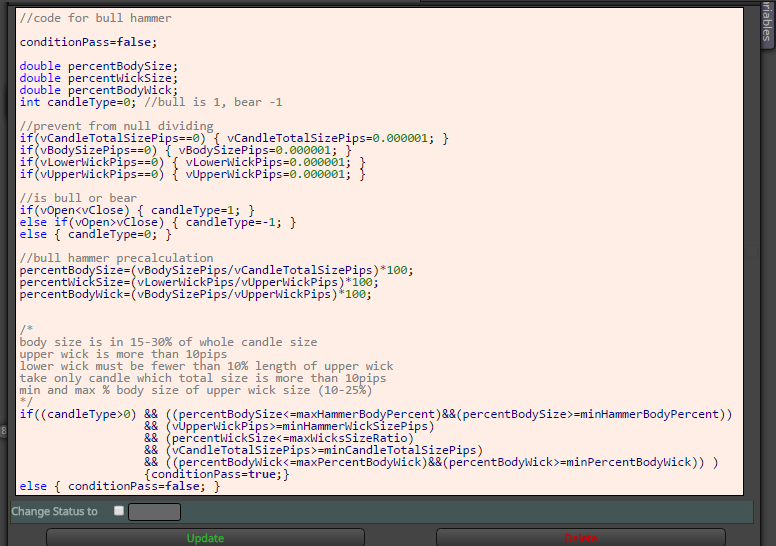Click the 'else { conditionPass=false; }' last line

click(x=120, y=486)
